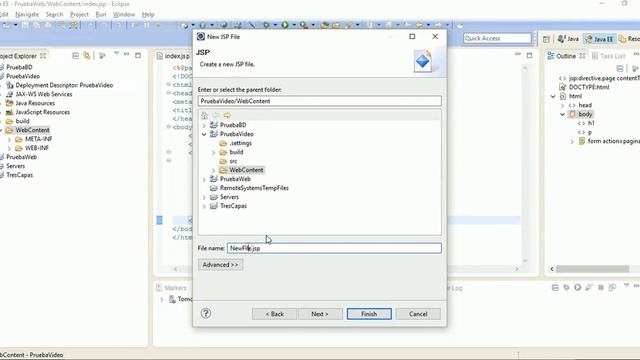Click the Collapse All icon in Outline view
The height and width of the screenshot is (360, 640).
(620, 69)
